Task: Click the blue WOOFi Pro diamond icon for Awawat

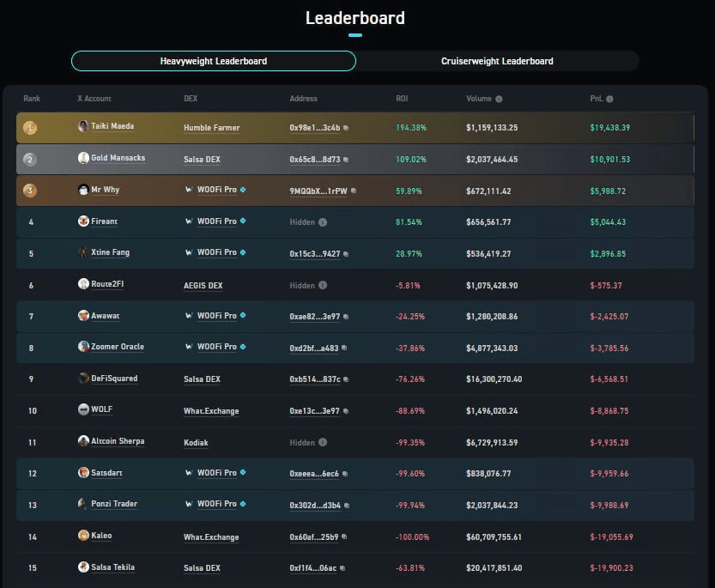Action: pyautogui.click(x=241, y=315)
